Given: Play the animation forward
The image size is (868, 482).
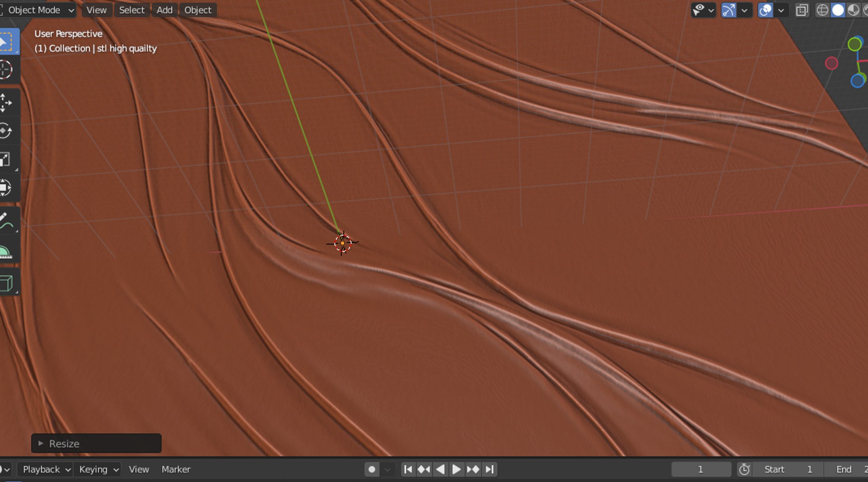Looking at the screenshot, I should tap(457, 469).
